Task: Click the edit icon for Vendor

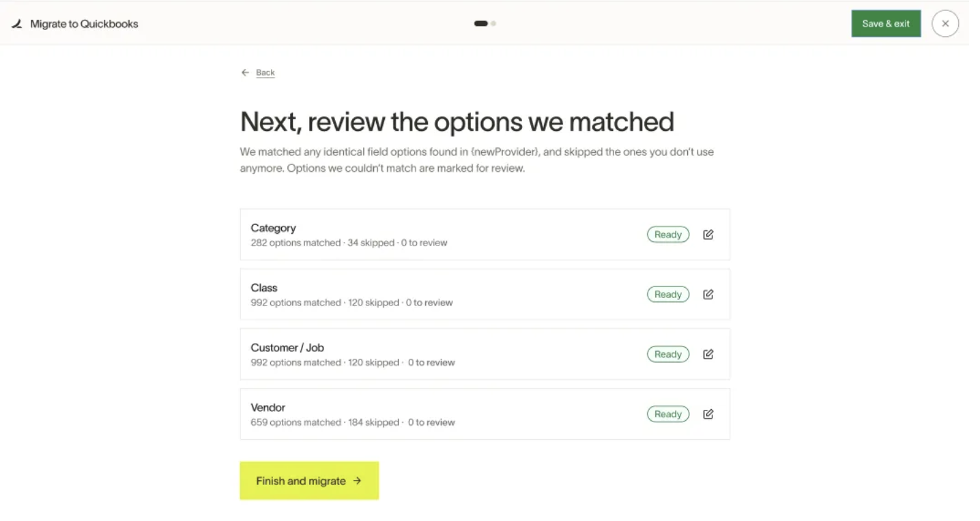Action: tap(708, 414)
